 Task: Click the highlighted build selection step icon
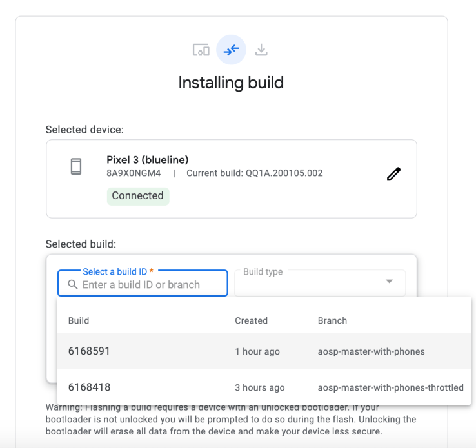click(x=231, y=50)
